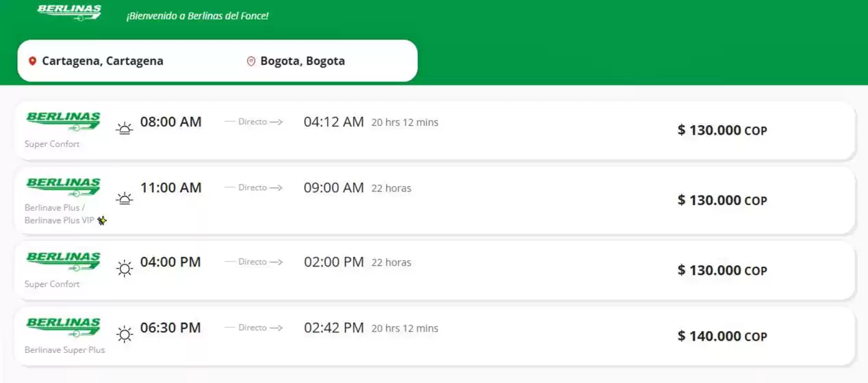The height and width of the screenshot is (383, 868).
Task: Choose the 04:00 PM departure time
Action: 170,262
